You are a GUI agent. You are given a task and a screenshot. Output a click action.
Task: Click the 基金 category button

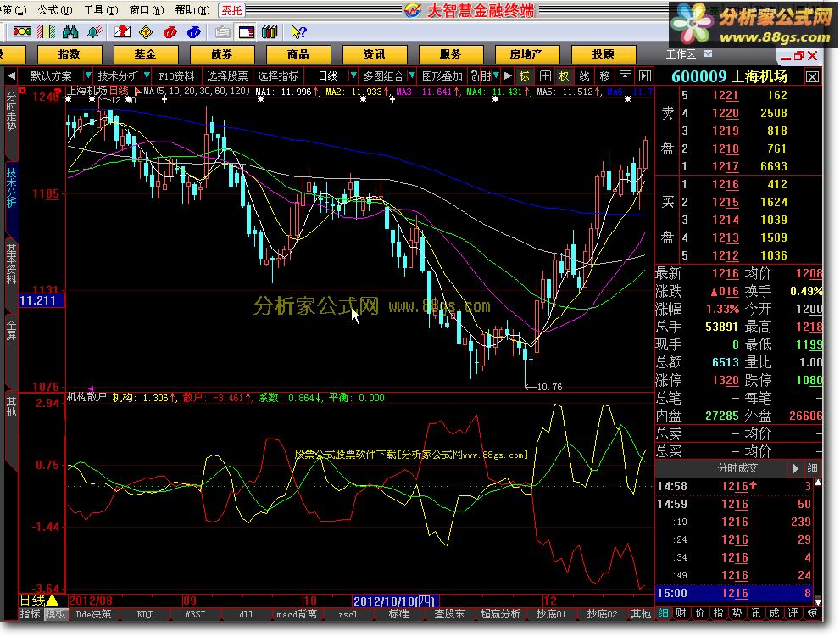pyautogui.click(x=145, y=54)
